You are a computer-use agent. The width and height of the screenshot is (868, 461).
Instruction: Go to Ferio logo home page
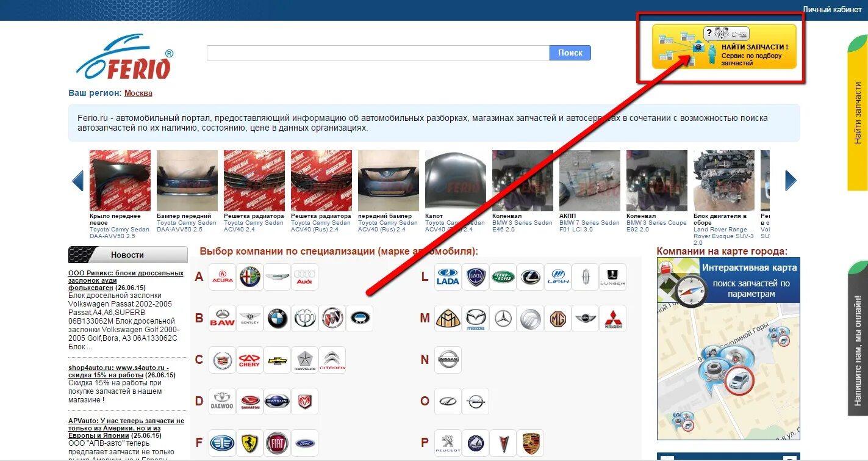click(x=125, y=57)
